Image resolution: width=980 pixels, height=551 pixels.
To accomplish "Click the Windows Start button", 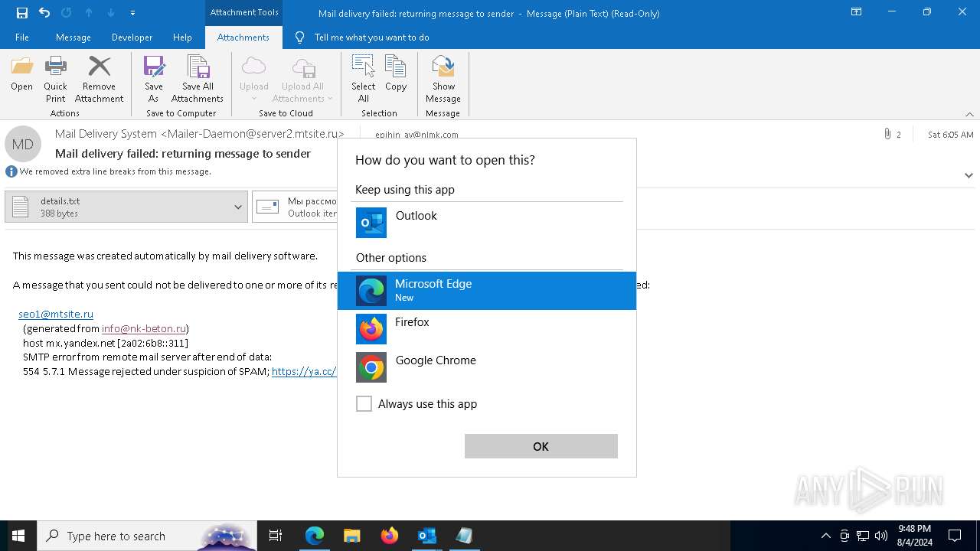I will [x=18, y=536].
